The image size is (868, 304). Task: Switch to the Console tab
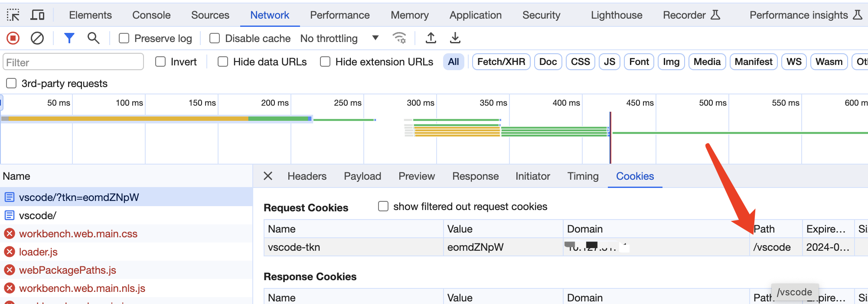point(151,15)
